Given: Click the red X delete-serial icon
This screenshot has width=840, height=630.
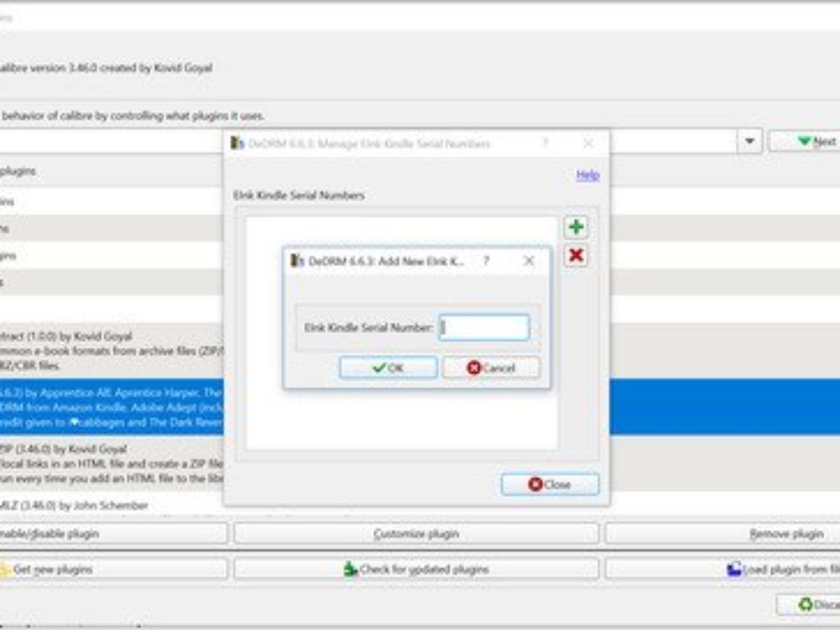Looking at the screenshot, I should point(576,255).
